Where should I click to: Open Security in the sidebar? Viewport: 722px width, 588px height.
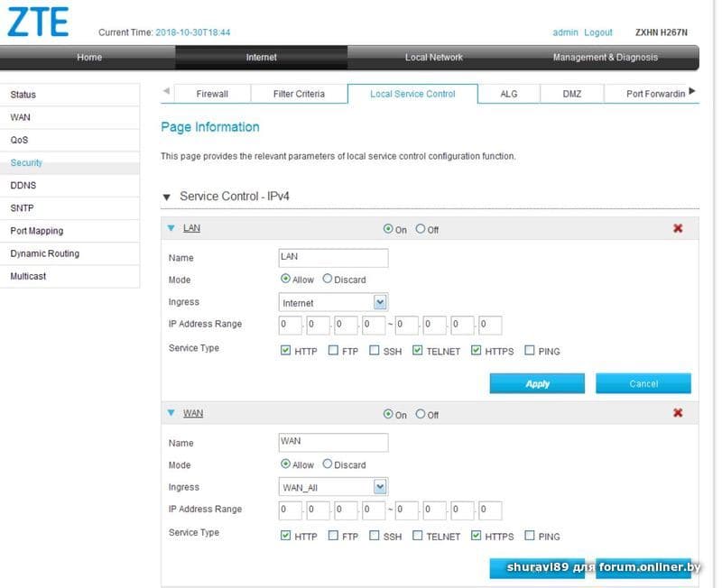pos(70,163)
